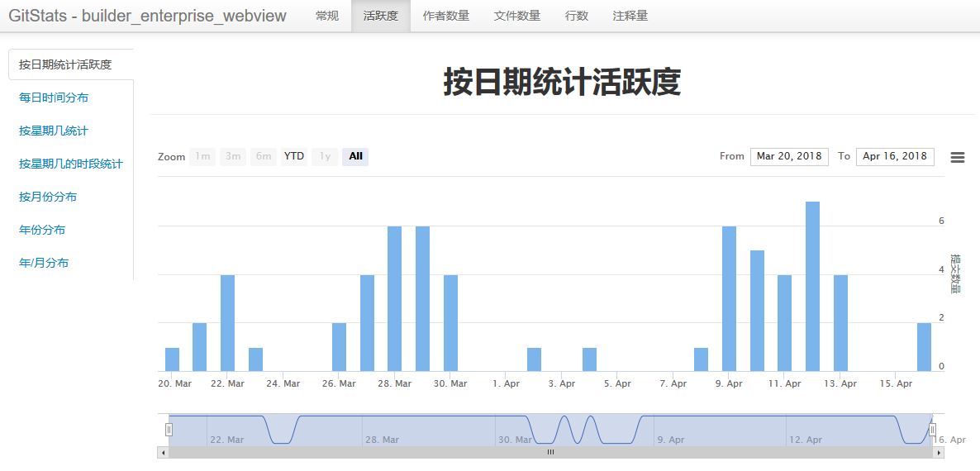Click the To date field Apr 16, 2018
Screen dimensions: 980x471
(894, 156)
